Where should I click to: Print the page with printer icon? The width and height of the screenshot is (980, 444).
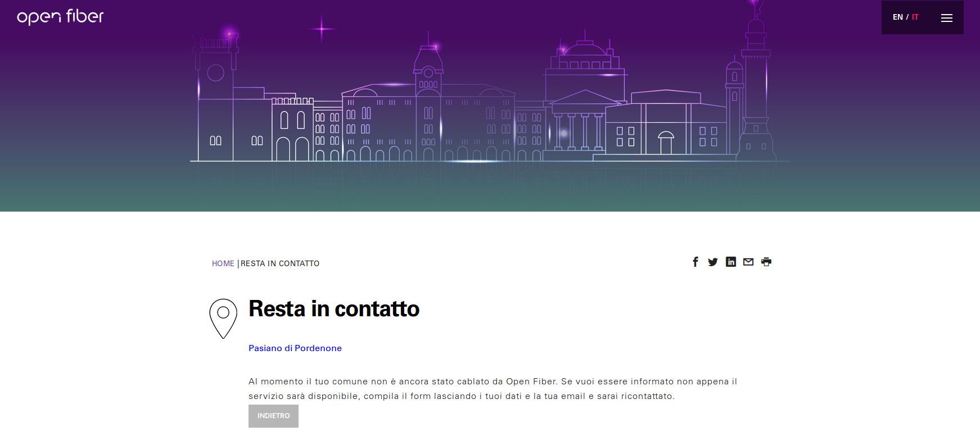tap(766, 262)
